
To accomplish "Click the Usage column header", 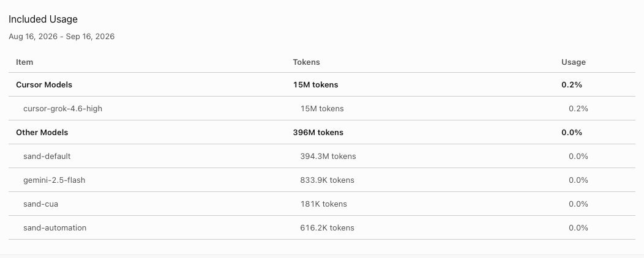I will coord(574,62).
